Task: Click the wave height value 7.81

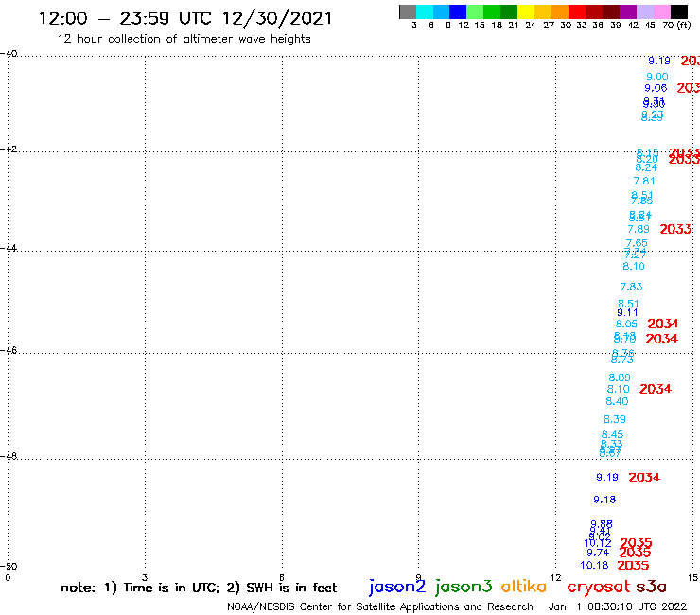Action: coord(644,181)
